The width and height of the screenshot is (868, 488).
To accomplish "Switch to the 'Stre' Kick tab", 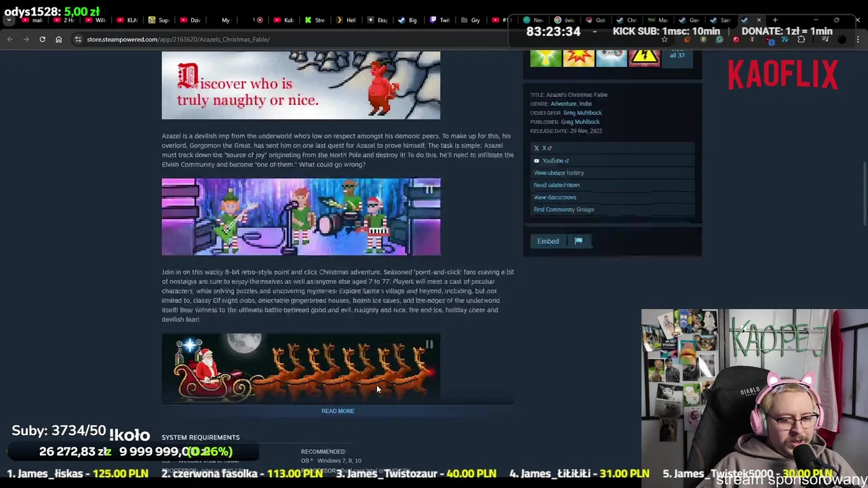I will pos(315,20).
